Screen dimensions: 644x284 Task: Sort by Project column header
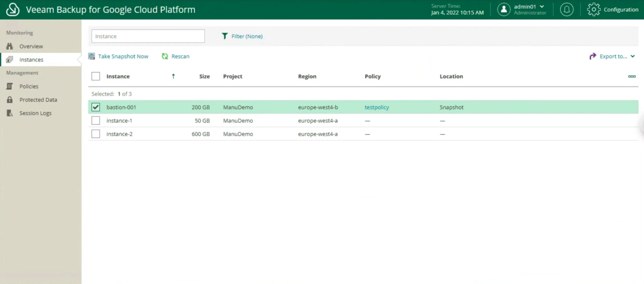coord(233,76)
